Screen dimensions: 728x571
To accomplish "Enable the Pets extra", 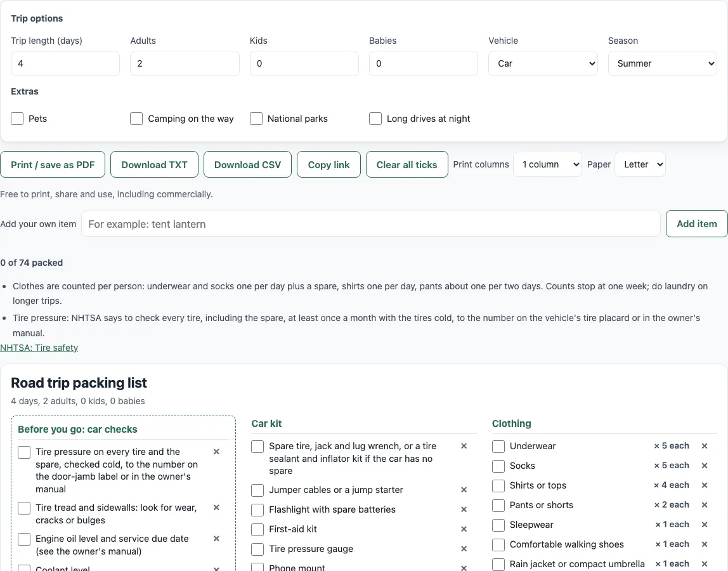I will [17, 119].
